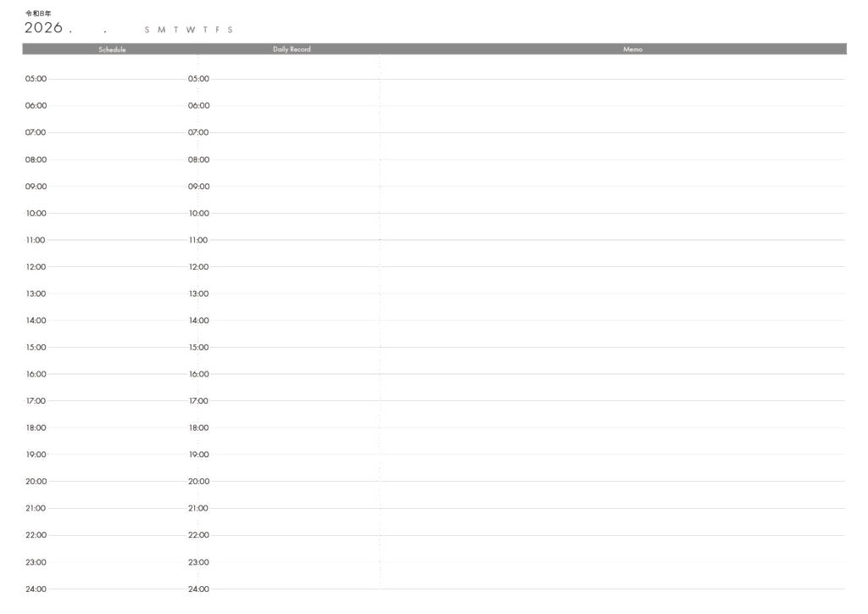
Task: Click the Daily Record column header
Action: (292, 49)
